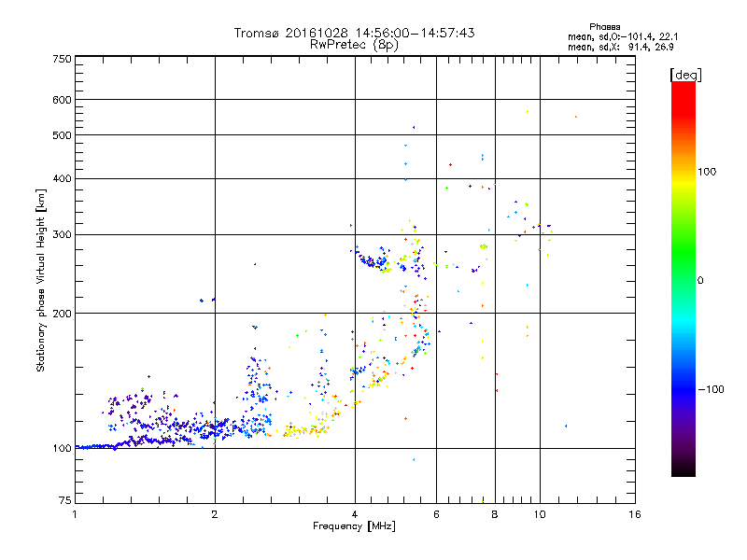
Task: Click the y-axis tick label '400'
Action: (62, 179)
